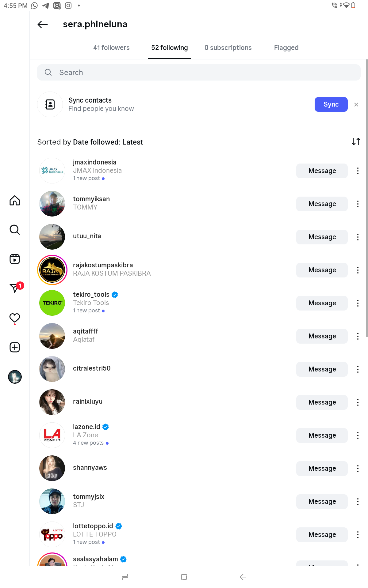Open notifications heart icon

pyautogui.click(x=15, y=318)
